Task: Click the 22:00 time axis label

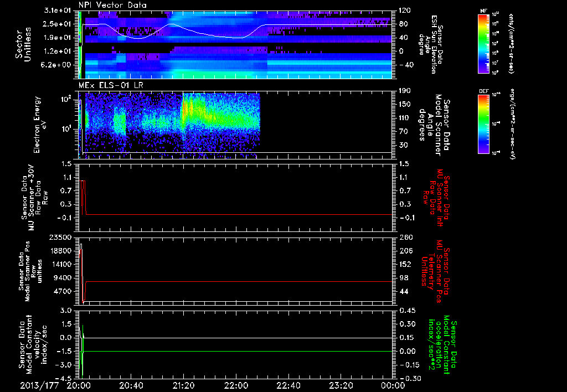Action: click(236, 385)
